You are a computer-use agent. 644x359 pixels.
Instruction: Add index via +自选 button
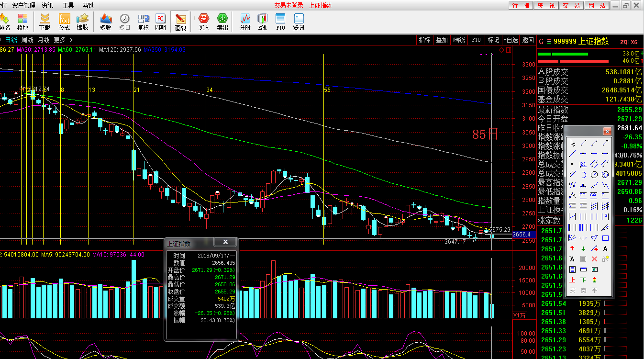pos(510,40)
